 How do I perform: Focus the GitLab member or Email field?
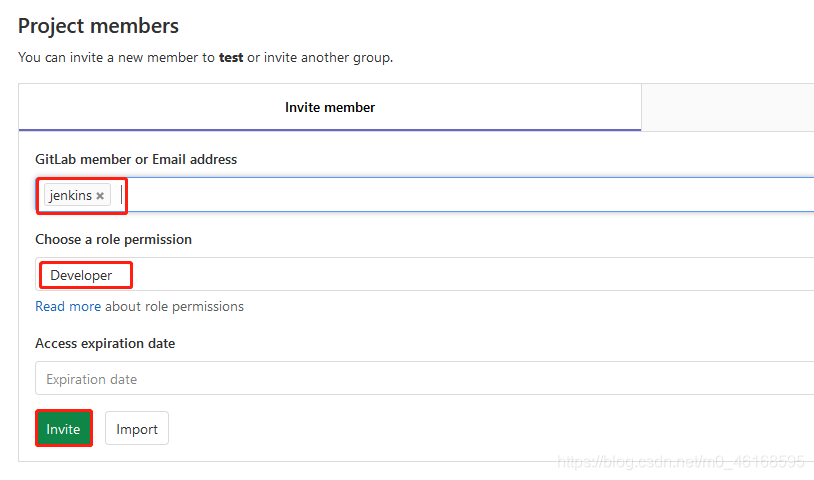[x=470, y=196]
